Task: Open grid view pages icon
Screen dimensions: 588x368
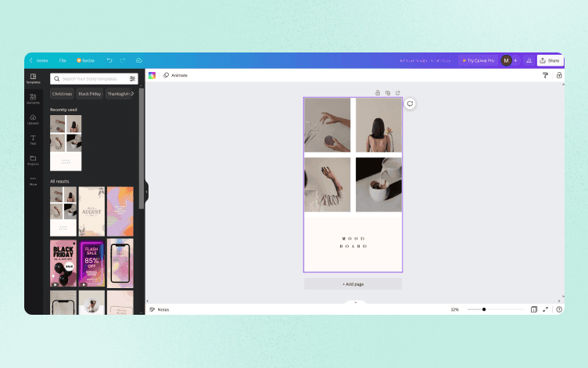Action: click(533, 309)
